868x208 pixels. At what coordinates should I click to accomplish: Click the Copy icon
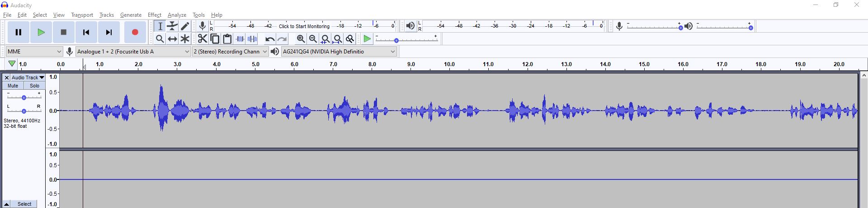pos(215,39)
